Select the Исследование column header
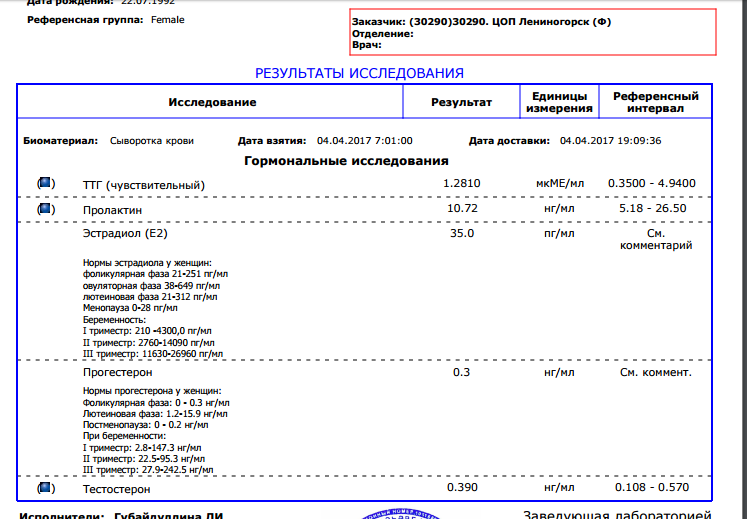 [212, 102]
